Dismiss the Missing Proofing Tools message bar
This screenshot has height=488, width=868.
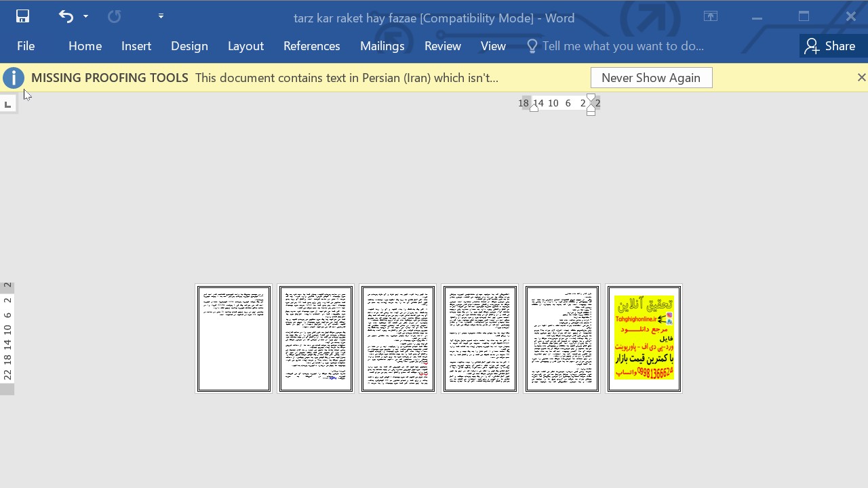[861, 77]
